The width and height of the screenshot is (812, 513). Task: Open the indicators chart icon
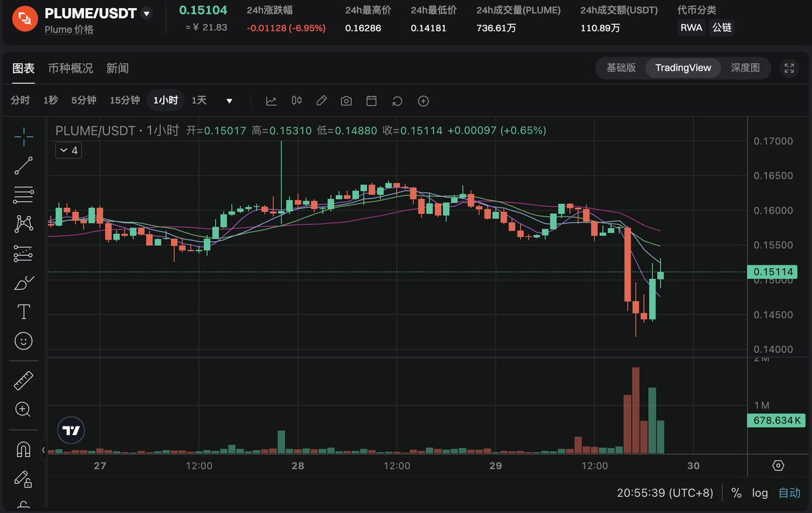coord(272,101)
